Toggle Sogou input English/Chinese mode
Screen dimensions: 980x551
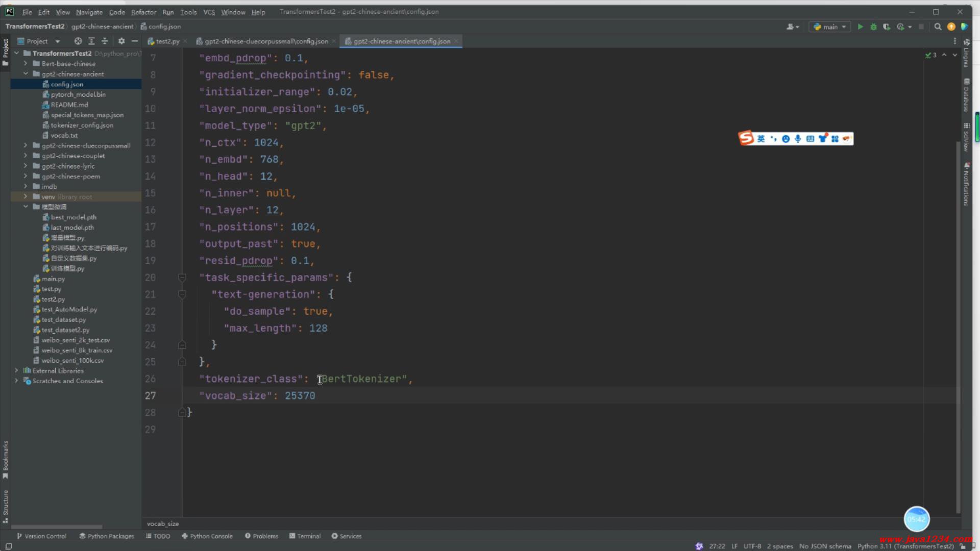point(761,139)
